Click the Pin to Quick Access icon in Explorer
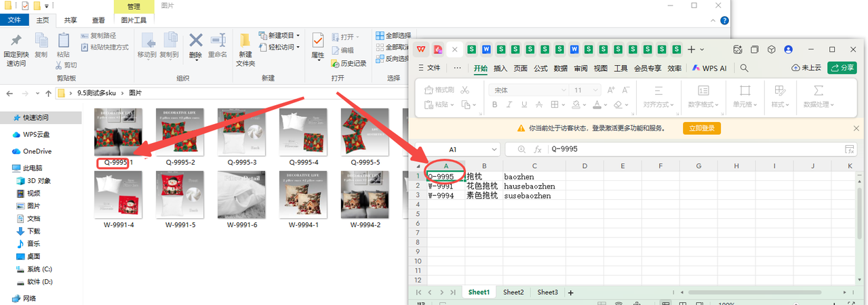Image resolution: width=868 pixels, height=305 pixels. tap(16, 41)
